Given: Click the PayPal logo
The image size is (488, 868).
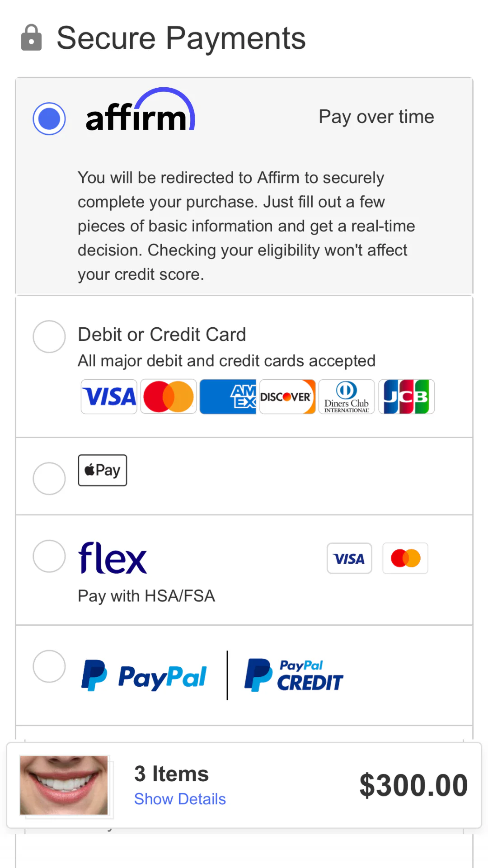Looking at the screenshot, I should coord(144,676).
